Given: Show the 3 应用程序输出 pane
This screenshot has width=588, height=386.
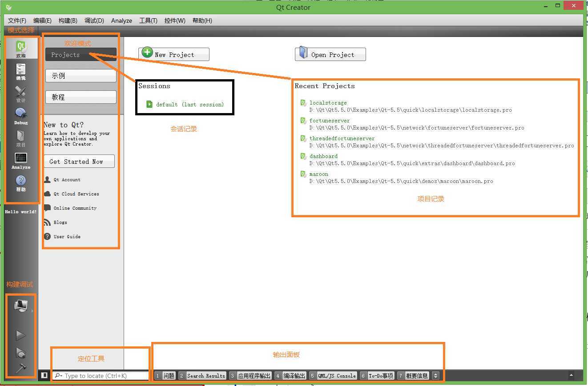Looking at the screenshot, I should [250, 376].
